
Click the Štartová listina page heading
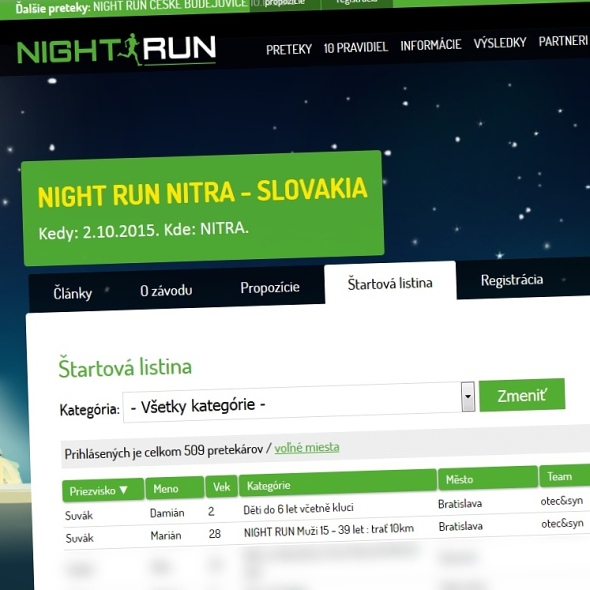click(x=125, y=367)
